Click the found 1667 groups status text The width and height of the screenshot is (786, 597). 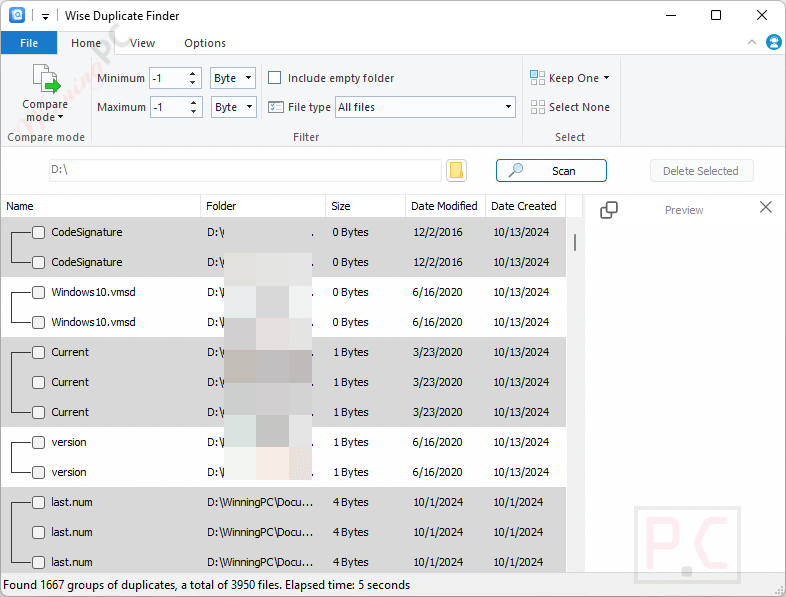click(x=206, y=585)
